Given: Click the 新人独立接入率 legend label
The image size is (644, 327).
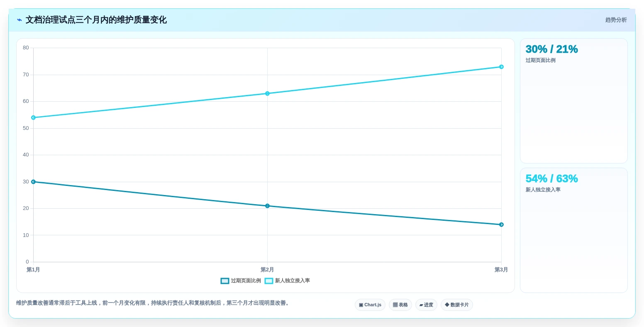Looking at the screenshot, I should pos(292,281).
